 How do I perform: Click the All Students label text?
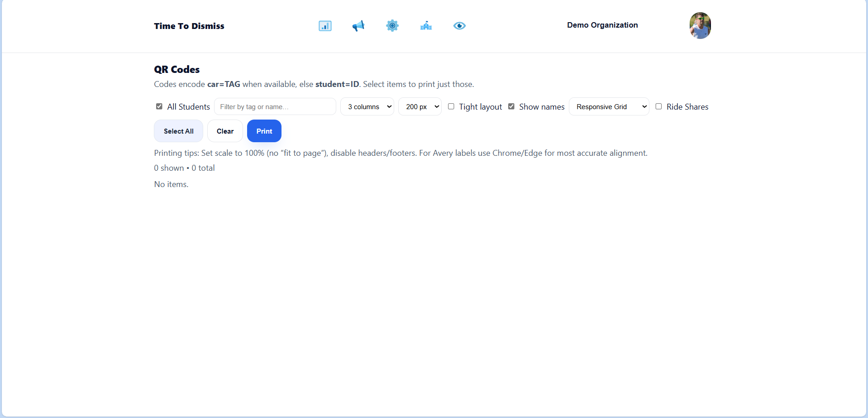pos(188,106)
